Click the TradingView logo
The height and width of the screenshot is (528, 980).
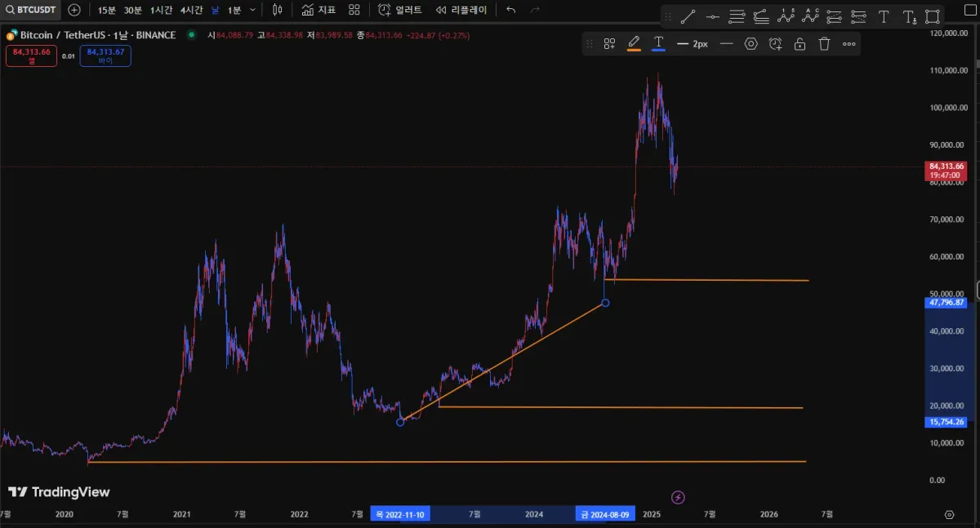(x=59, y=492)
